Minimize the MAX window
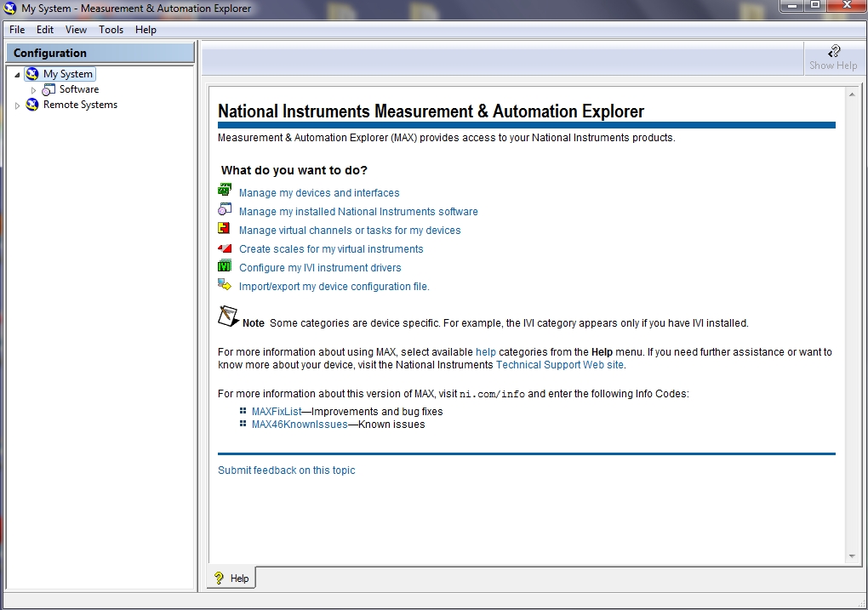 click(x=793, y=6)
